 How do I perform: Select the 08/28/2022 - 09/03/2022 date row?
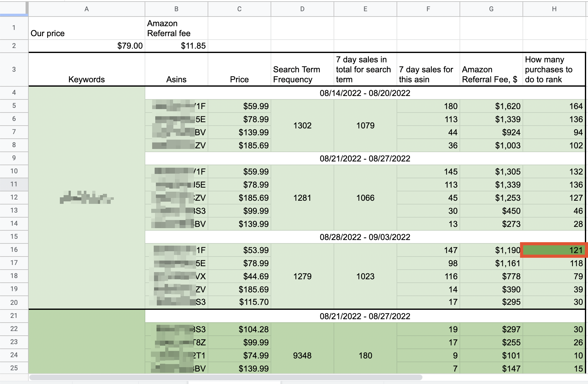point(365,237)
